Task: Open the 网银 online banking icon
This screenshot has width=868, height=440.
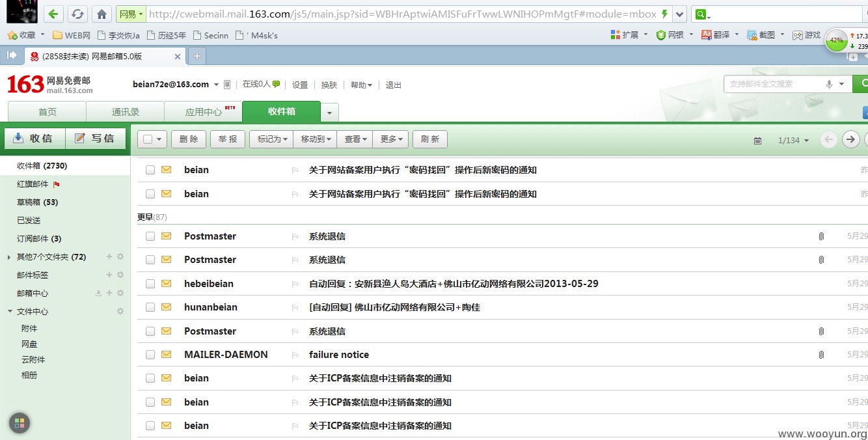Action: click(661, 34)
